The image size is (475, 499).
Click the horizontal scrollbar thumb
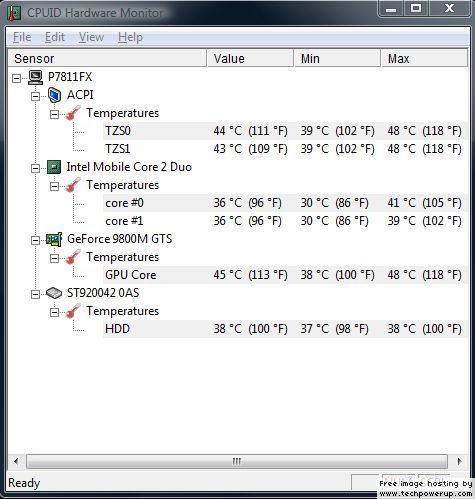pyautogui.click(x=237, y=462)
